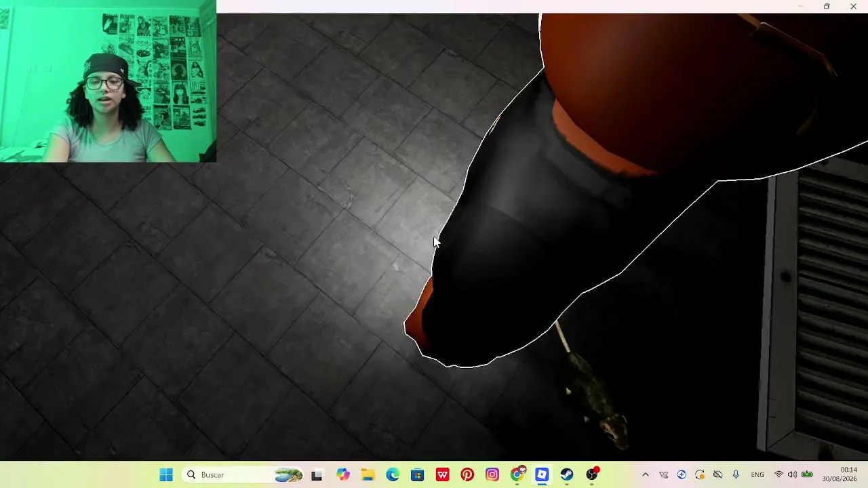The height and width of the screenshot is (488, 868).
Task: Open File Explorer from the taskbar
Action: tap(368, 474)
